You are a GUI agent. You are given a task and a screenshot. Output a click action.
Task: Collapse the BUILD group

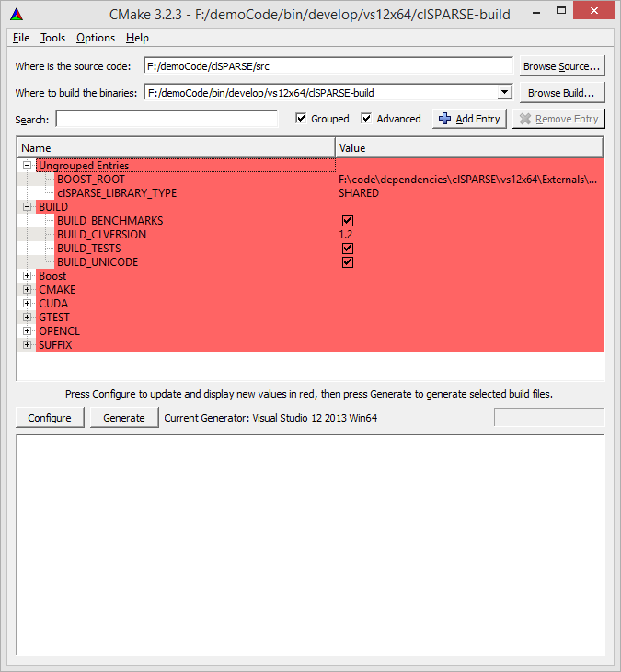27,206
